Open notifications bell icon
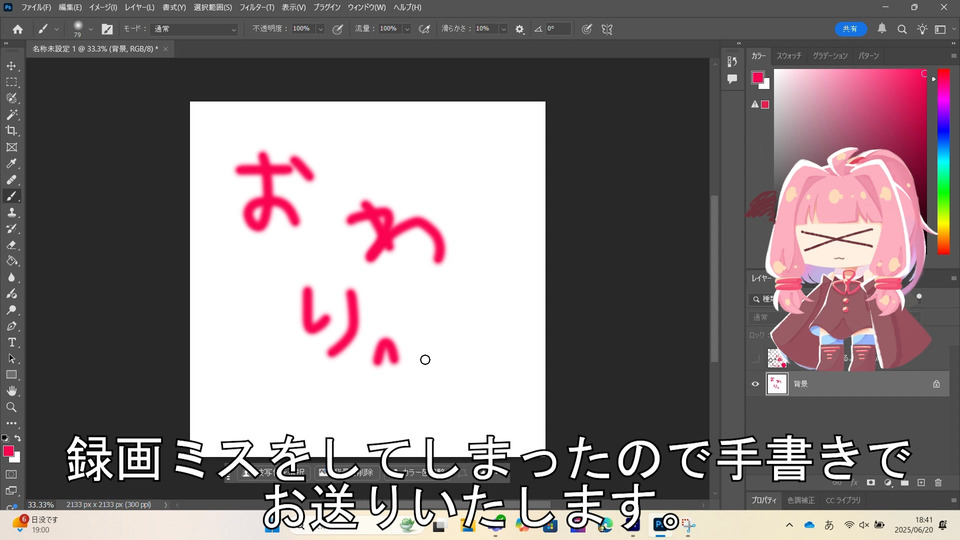 tap(882, 29)
